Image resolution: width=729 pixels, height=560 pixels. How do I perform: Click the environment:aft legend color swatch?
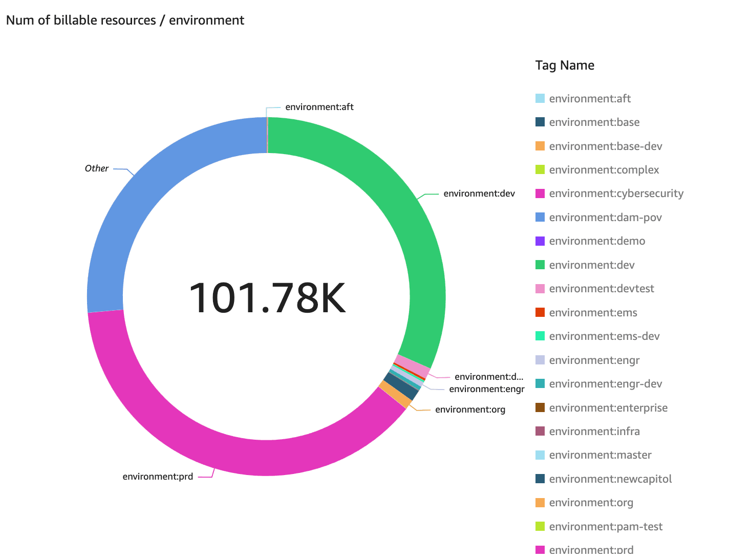(x=539, y=98)
